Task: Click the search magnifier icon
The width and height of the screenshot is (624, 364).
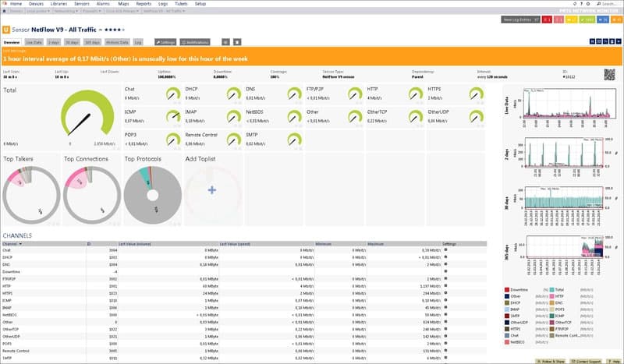Action: 598,4
